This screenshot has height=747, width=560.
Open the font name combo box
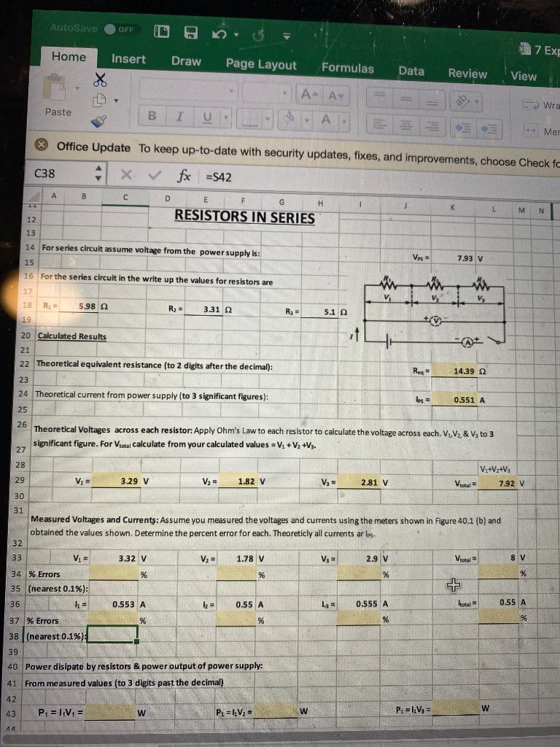tap(188, 90)
